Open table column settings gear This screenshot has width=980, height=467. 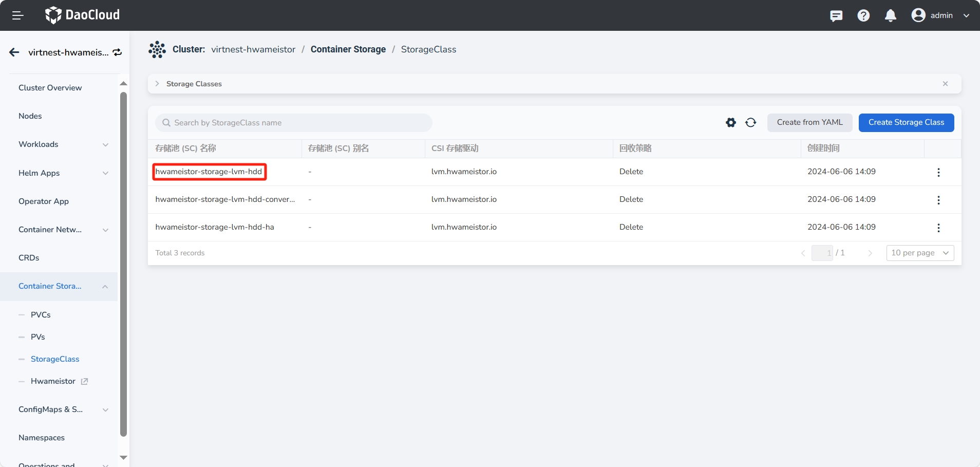pyautogui.click(x=731, y=122)
